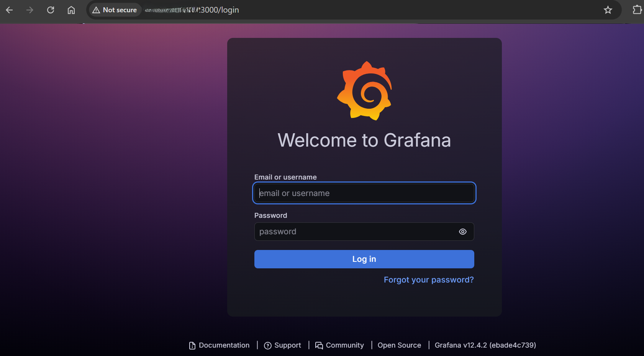Open the Support footer link
This screenshot has height=356, width=644.
[x=288, y=345]
